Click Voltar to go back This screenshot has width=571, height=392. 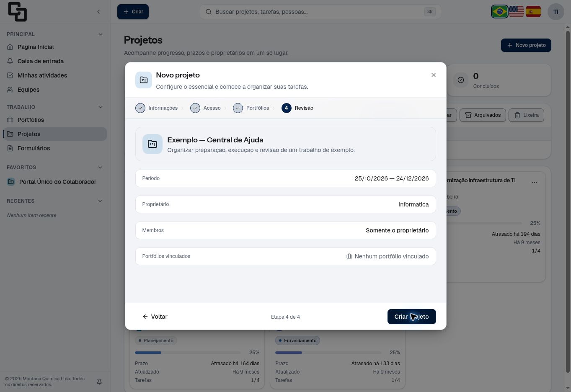155,317
